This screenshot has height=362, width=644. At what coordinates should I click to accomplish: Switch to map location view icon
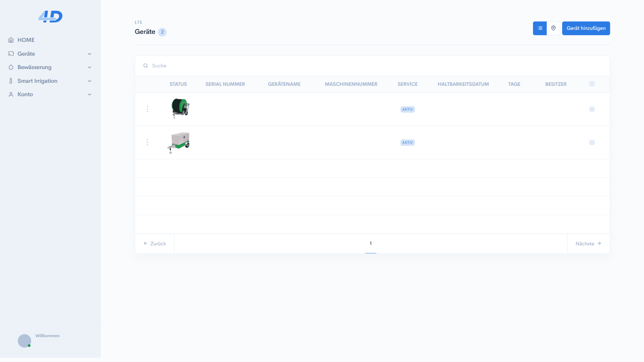pyautogui.click(x=553, y=28)
